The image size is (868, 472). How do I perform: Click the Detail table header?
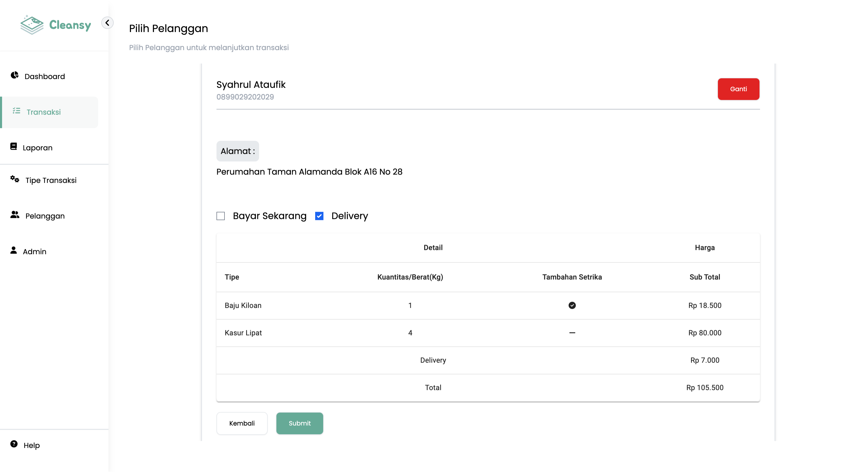(433, 248)
